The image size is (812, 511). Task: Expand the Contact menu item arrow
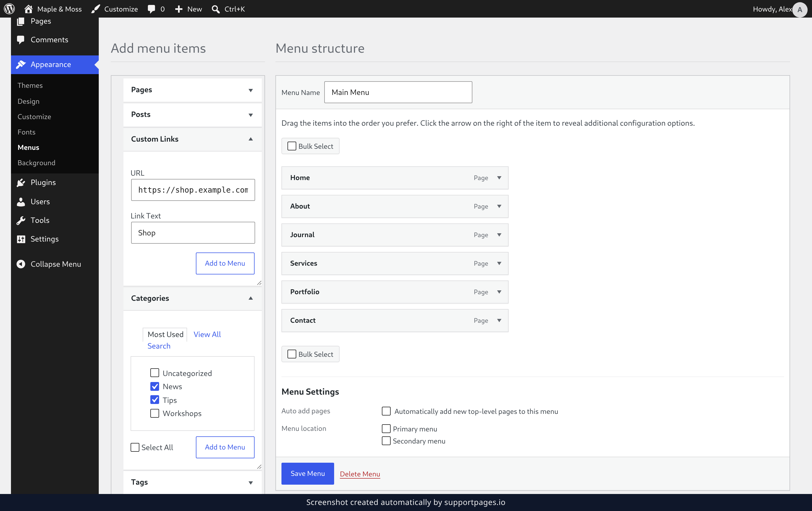499,321
